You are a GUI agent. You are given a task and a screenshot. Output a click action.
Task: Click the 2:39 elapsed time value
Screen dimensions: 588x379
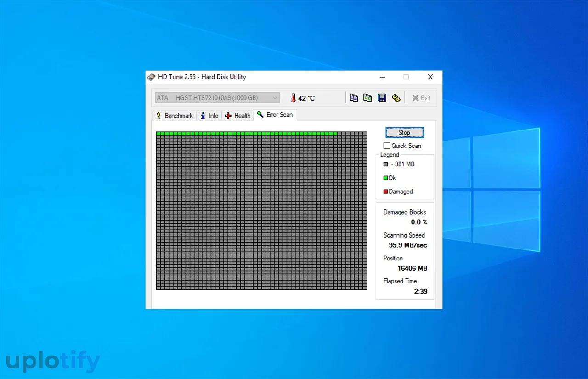click(x=420, y=291)
